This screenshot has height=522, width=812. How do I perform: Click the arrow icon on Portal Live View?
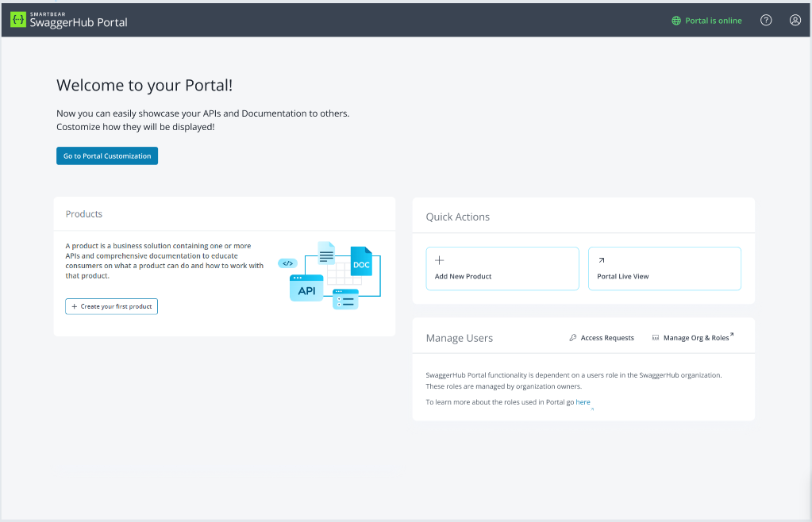(x=602, y=259)
